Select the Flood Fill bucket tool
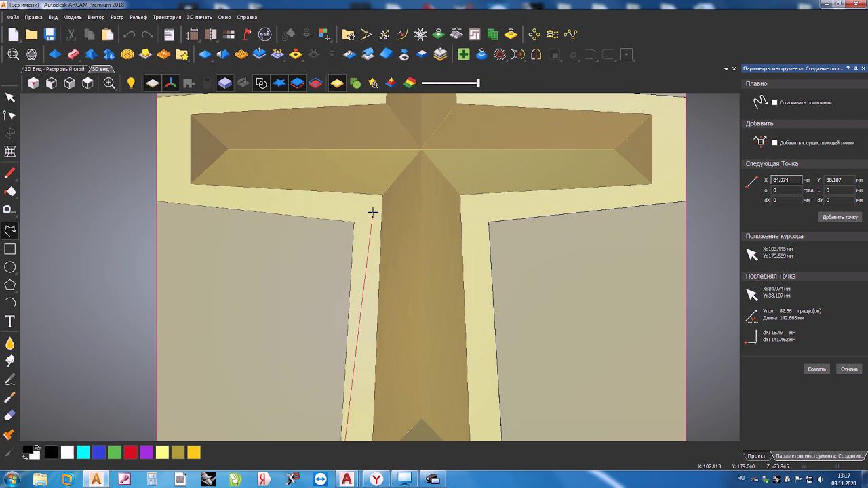868x488 pixels. tap(10, 192)
